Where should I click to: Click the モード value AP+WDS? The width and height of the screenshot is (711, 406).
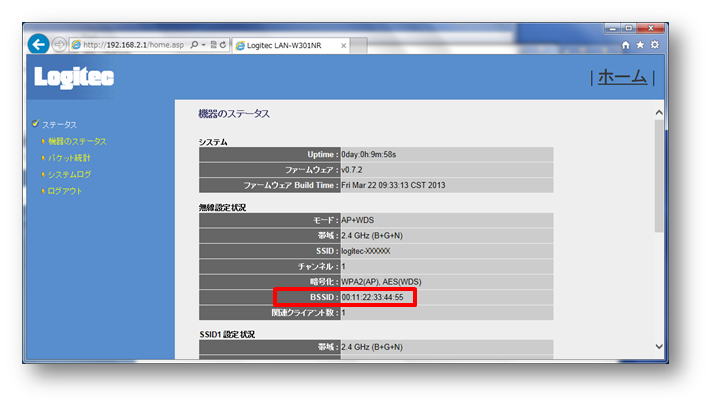click(358, 220)
